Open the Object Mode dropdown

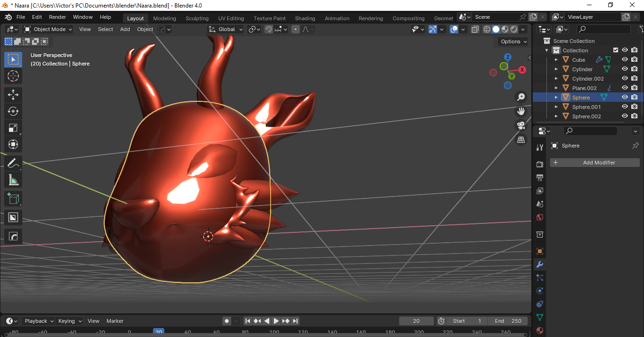pyautogui.click(x=48, y=29)
